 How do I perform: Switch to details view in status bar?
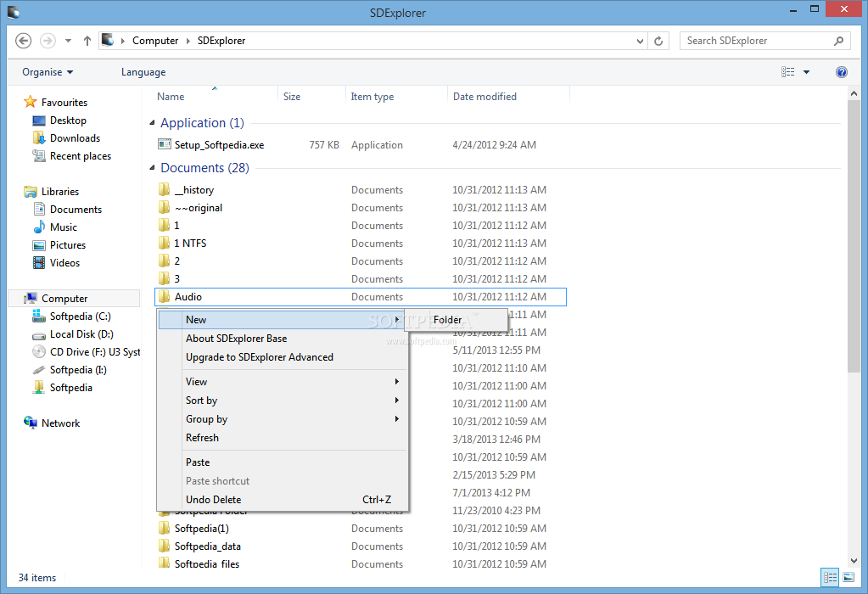[830, 577]
